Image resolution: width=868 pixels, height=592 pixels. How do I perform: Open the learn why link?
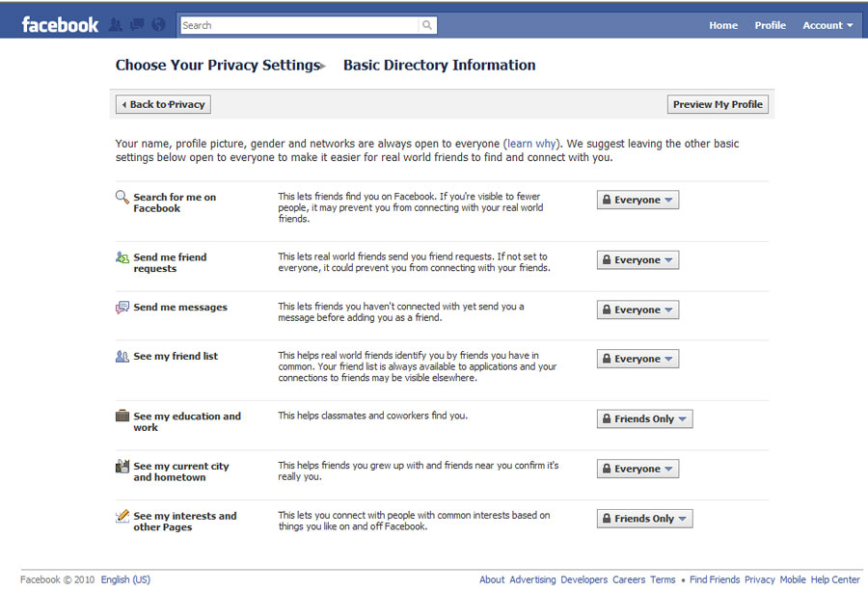coord(531,144)
